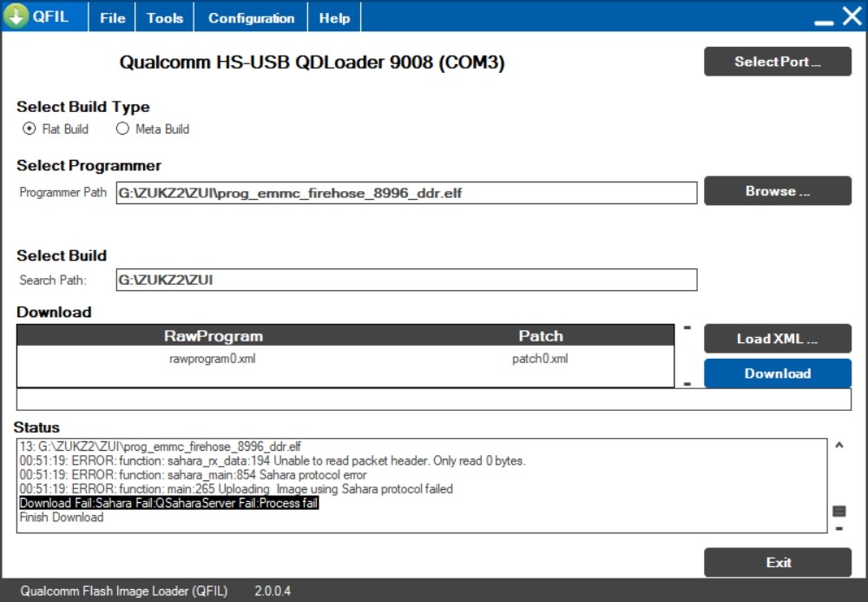Select the Flat Build radio button
The width and height of the screenshot is (868, 602).
tap(29, 129)
